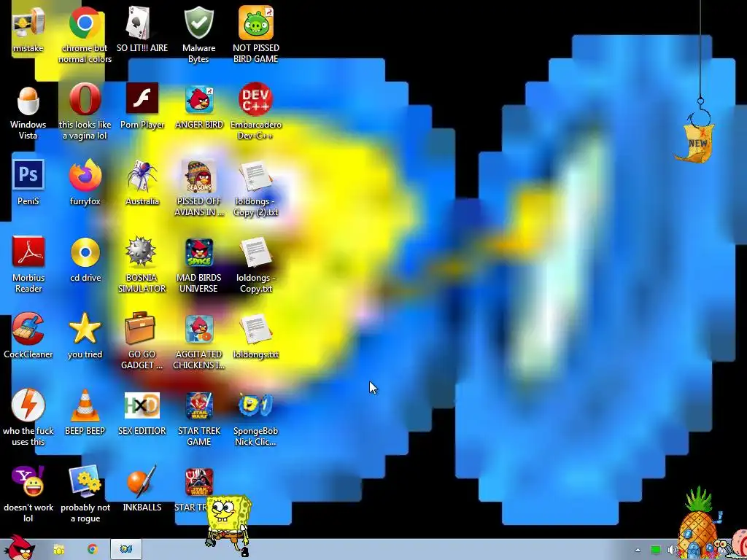Viewport: 747px width, 560px height.
Task: Select the 'Copy (2).txt' text file
Action: tap(256, 176)
